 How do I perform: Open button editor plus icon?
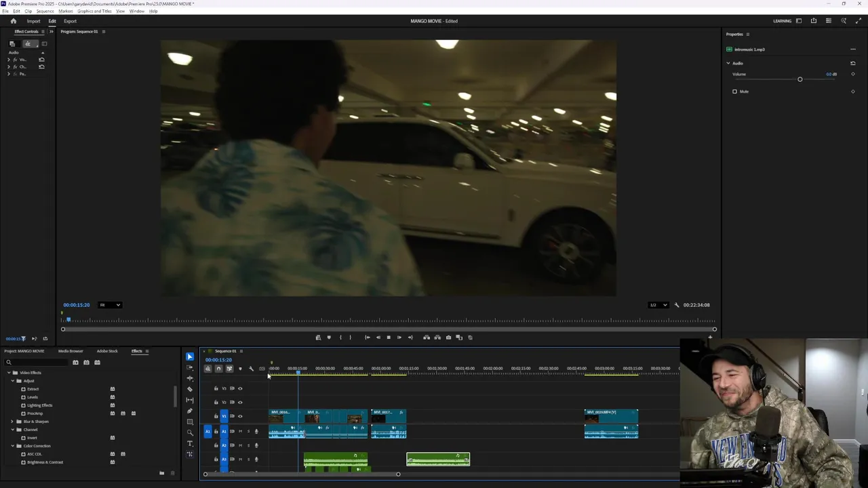(710, 338)
